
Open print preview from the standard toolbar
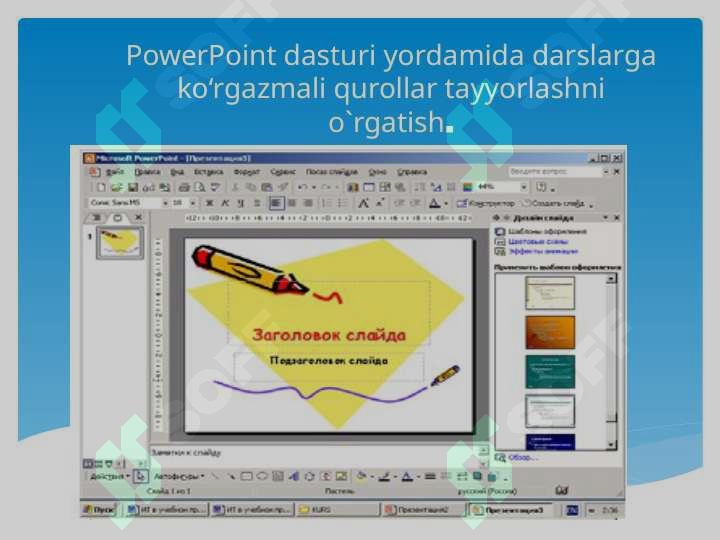(200, 187)
